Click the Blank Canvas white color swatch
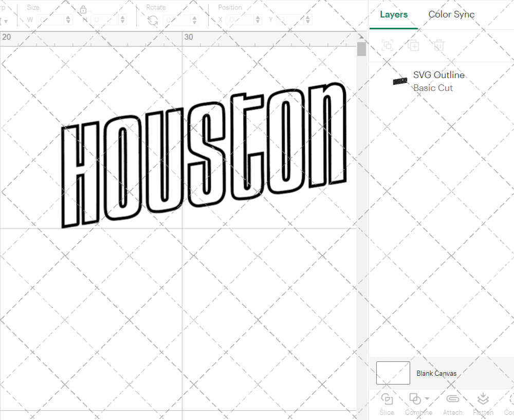Image resolution: width=514 pixels, height=420 pixels. click(393, 373)
